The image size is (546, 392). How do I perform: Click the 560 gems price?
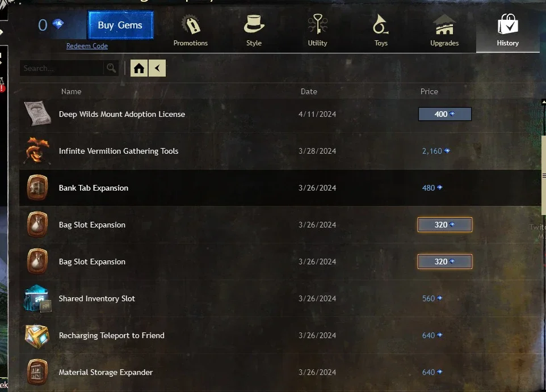(x=432, y=299)
